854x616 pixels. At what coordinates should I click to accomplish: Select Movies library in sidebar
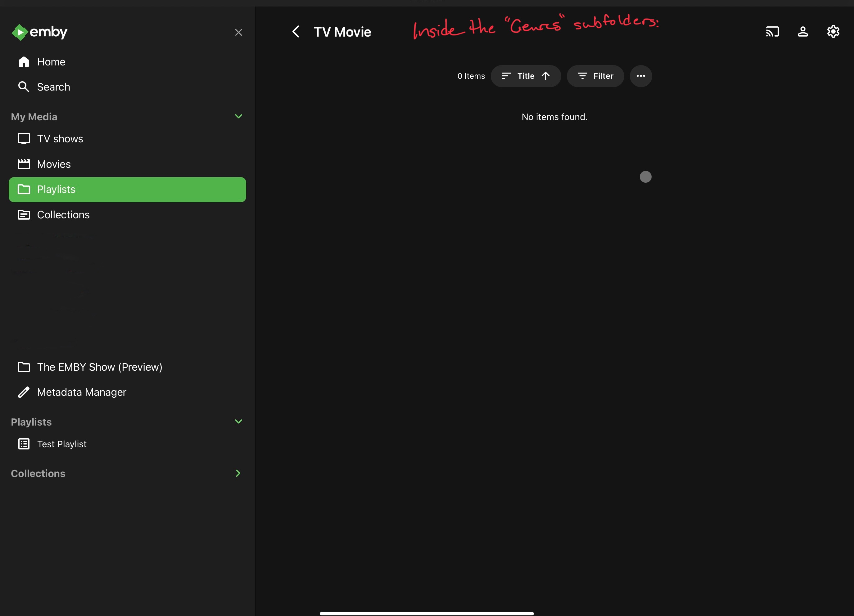point(54,164)
